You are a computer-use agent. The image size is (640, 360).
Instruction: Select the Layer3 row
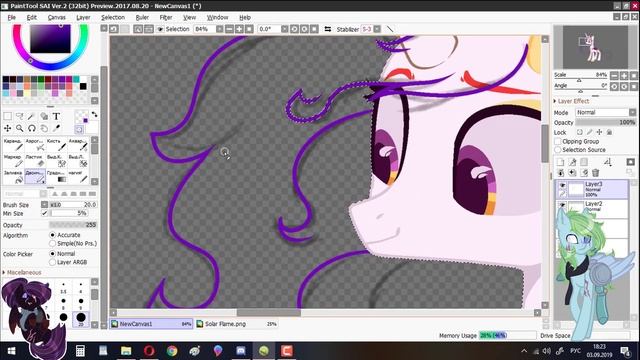coord(593,189)
